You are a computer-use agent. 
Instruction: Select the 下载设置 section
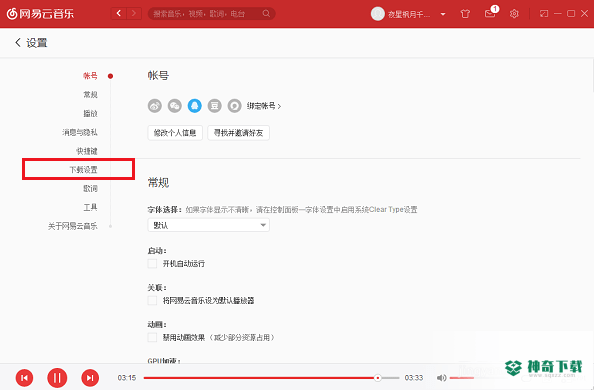click(83, 169)
